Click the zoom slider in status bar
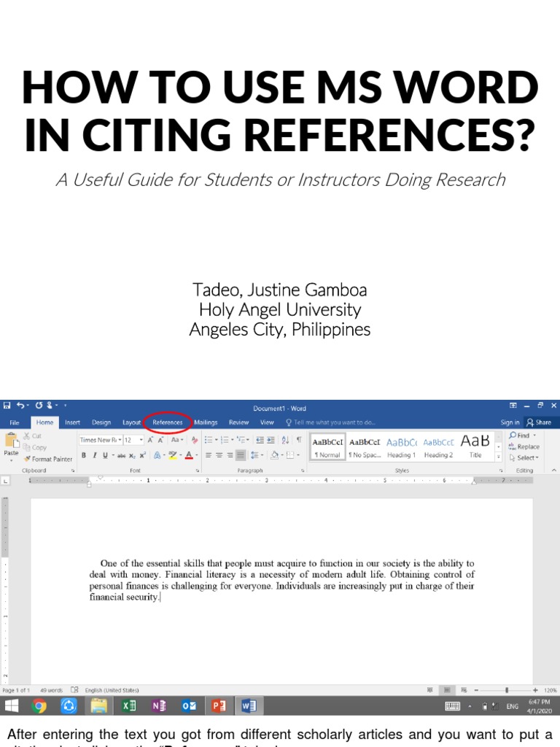The width and height of the screenshot is (560, 747). tap(507, 690)
